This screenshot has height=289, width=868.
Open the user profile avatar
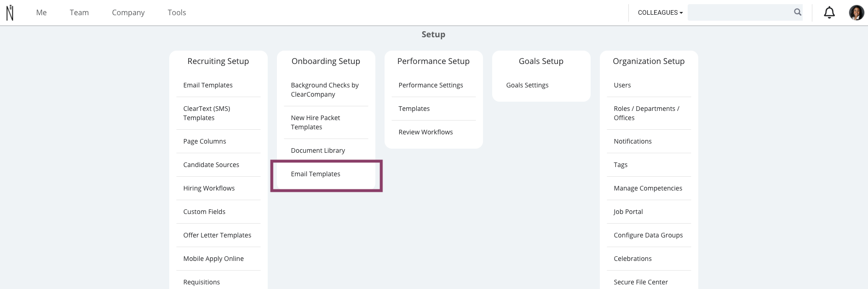pos(856,12)
